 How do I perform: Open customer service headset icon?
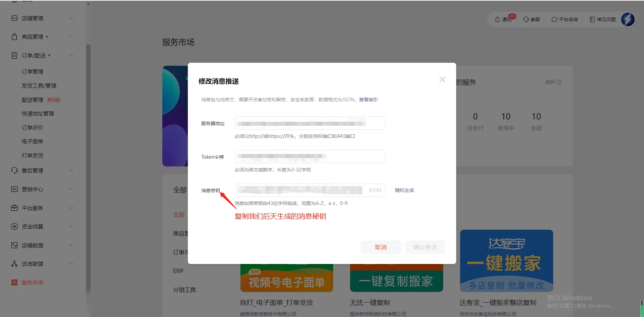click(x=526, y=19)
